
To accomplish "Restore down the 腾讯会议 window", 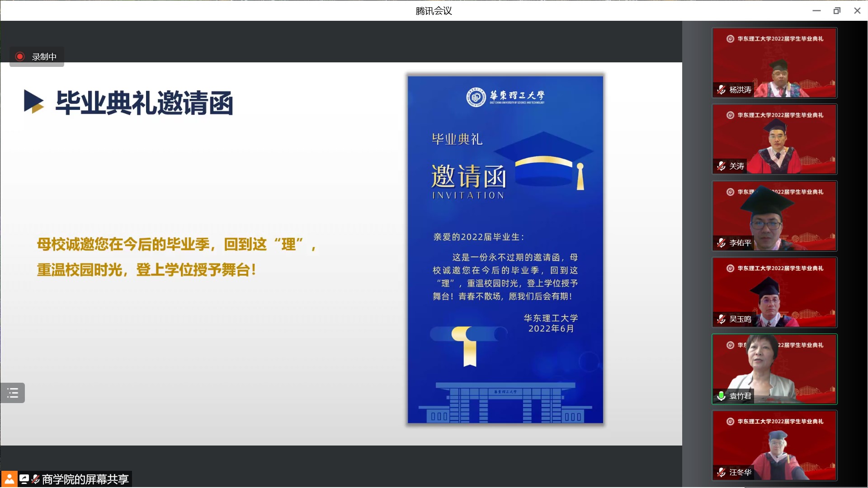I will [837, 10].
